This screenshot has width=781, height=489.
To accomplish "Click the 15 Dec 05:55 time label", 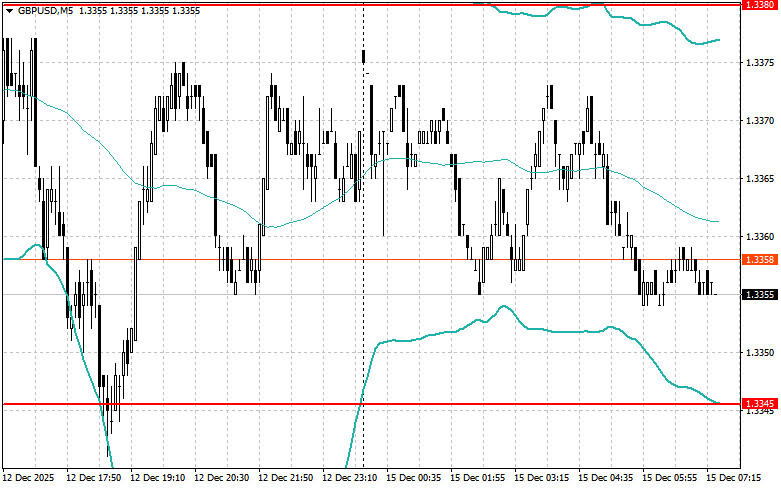I will (669, 478).
